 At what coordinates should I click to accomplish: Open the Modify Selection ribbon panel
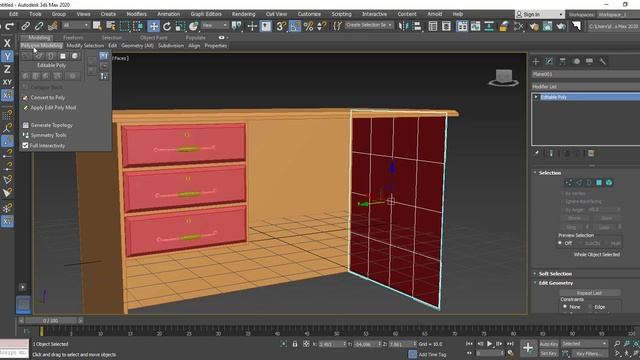(x=85, y=46)
